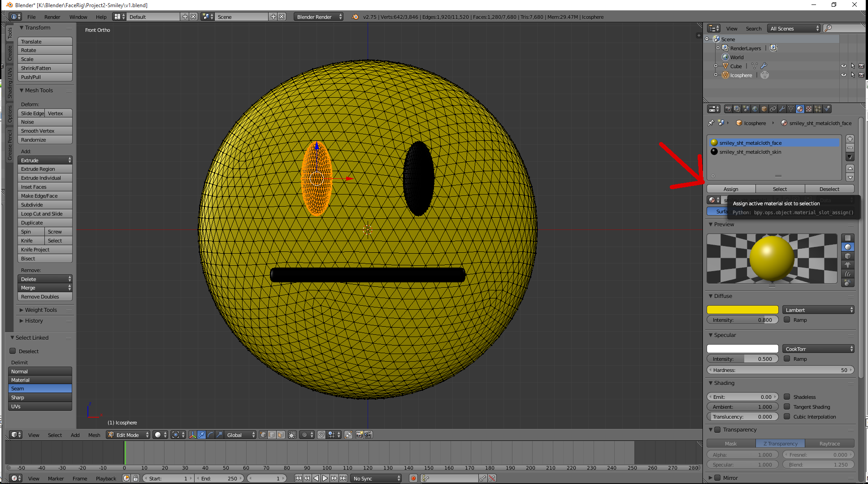Screen dimensions: 868x484
Task: Open the Edit Mode selector dropdown
Action: 128,435
